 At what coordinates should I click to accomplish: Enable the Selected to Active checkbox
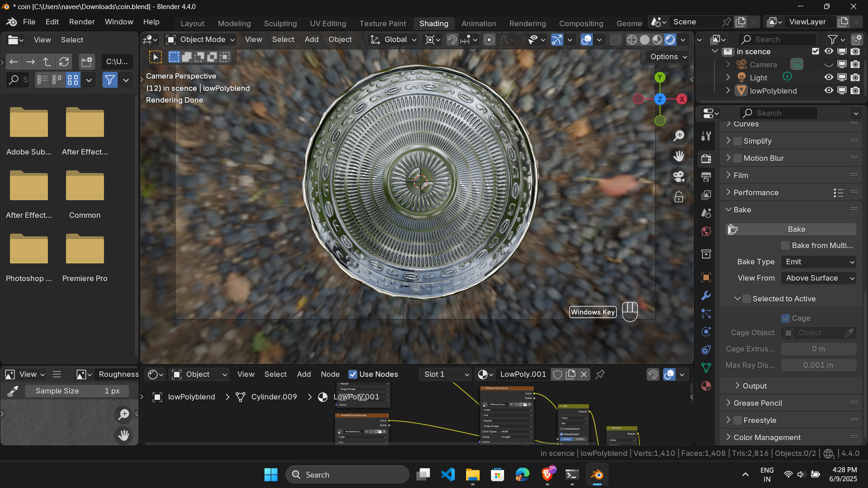747,299
